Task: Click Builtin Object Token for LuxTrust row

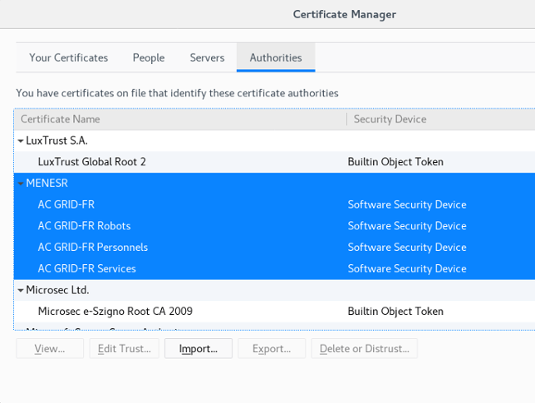Action: point(395,162)
